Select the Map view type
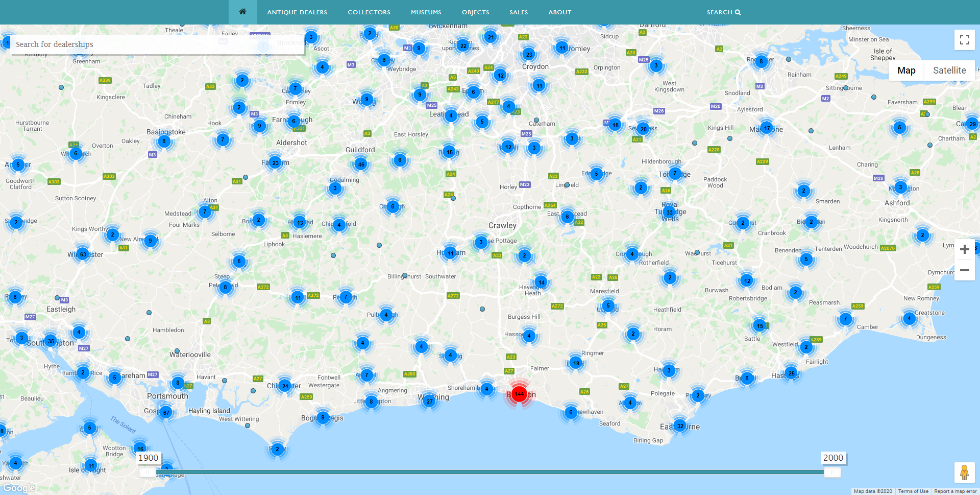The height and width of the screenshot is (495, 980). pos(906,70)
